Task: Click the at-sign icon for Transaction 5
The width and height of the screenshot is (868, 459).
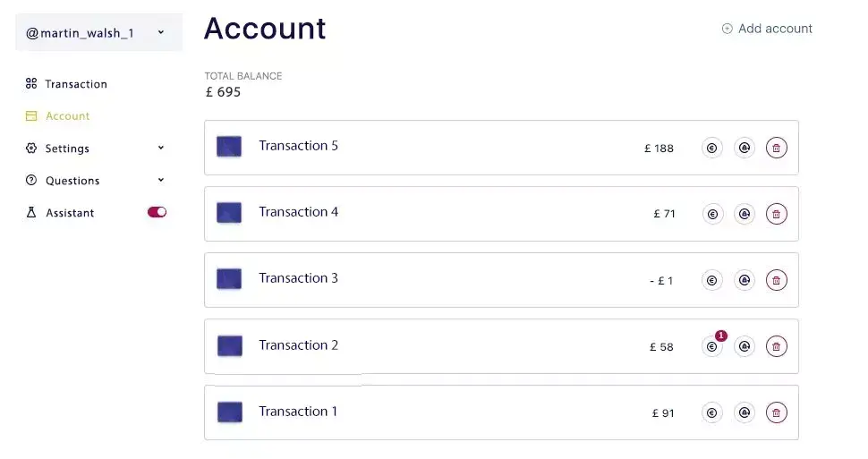Action: click(745, 149)
